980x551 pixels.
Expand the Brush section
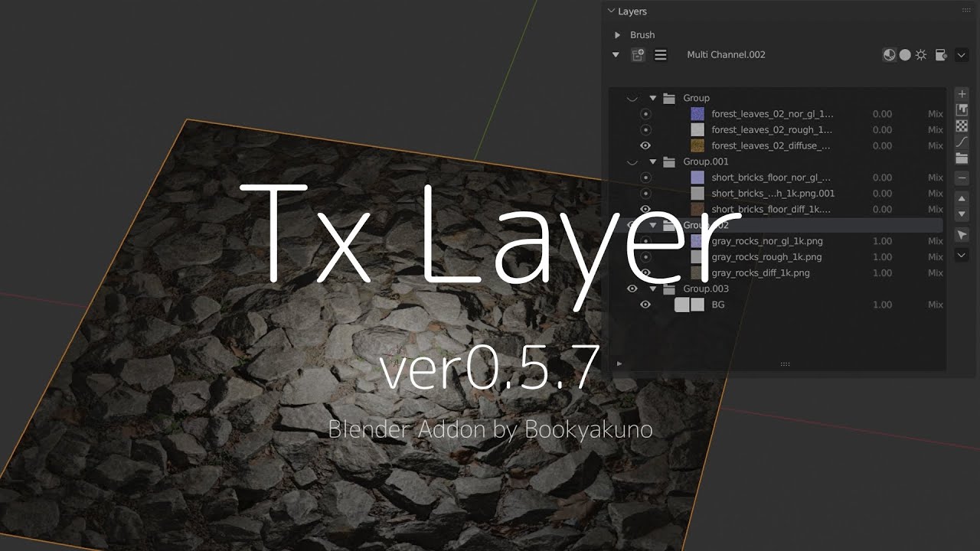(617, 35)
